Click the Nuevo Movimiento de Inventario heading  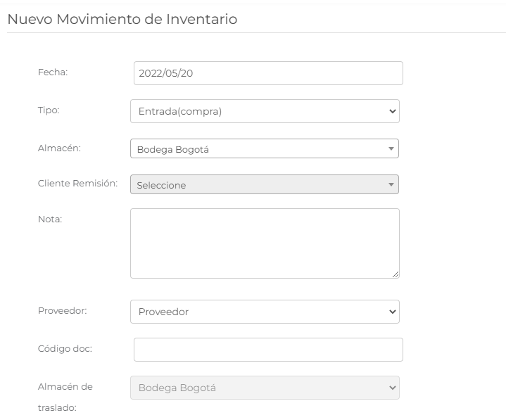122,19
